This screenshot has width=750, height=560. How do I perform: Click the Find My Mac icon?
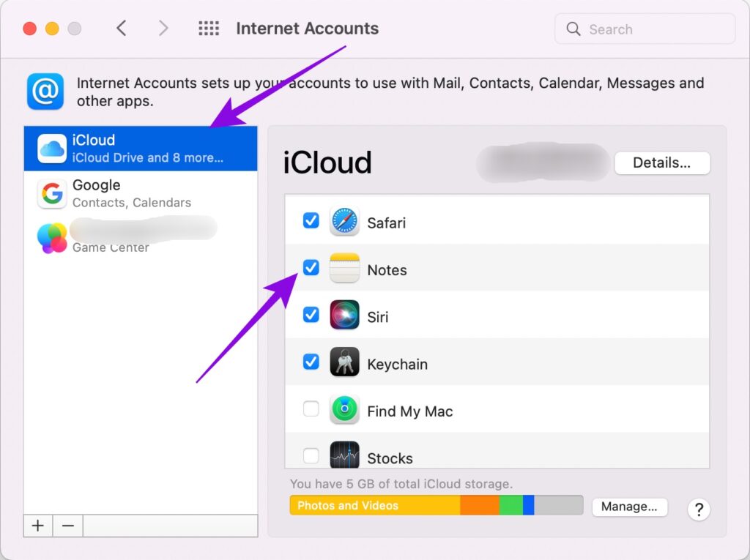coord(344,411)
